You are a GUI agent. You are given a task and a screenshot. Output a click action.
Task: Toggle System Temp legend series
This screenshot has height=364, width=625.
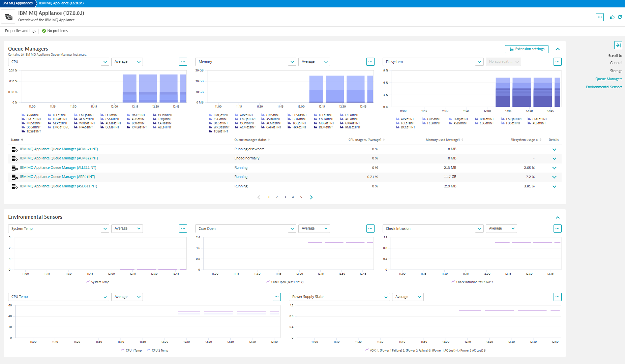click(x=98, y=282)
